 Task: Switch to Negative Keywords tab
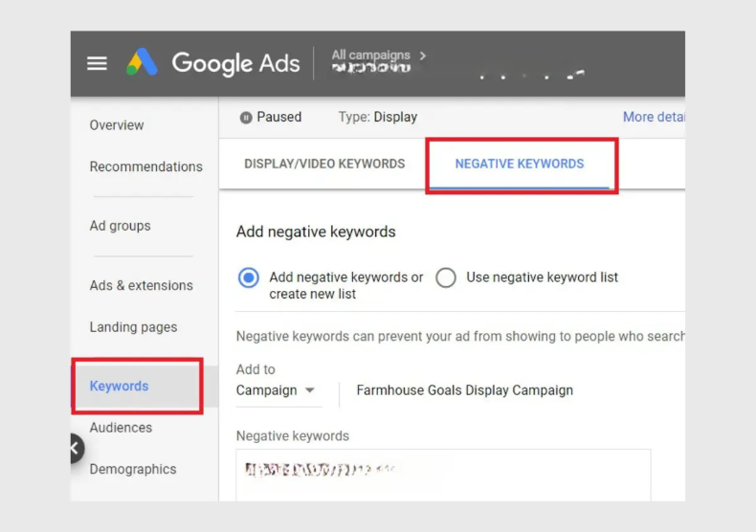[x=520, y=164]
